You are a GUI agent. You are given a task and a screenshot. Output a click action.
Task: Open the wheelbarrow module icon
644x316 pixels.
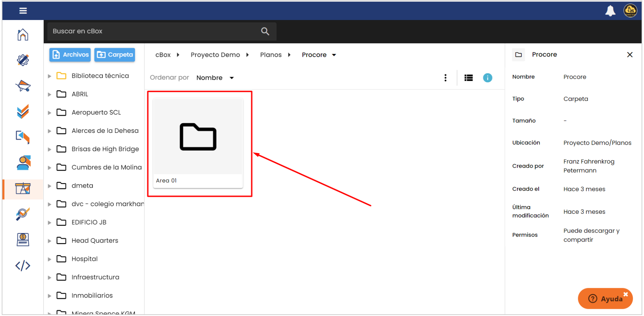click(x=23, y=86)
